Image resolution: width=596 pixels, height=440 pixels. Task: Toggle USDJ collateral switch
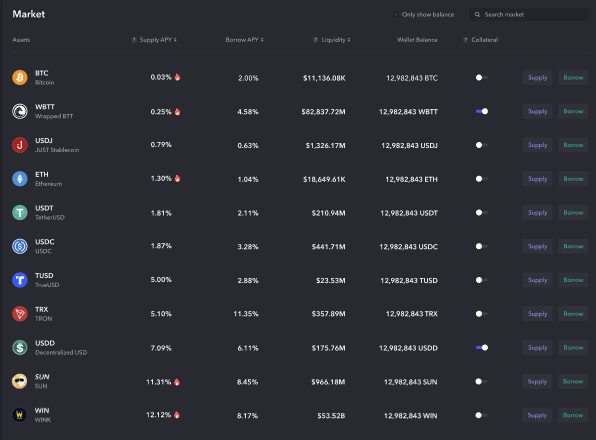[x=482, y=145]
